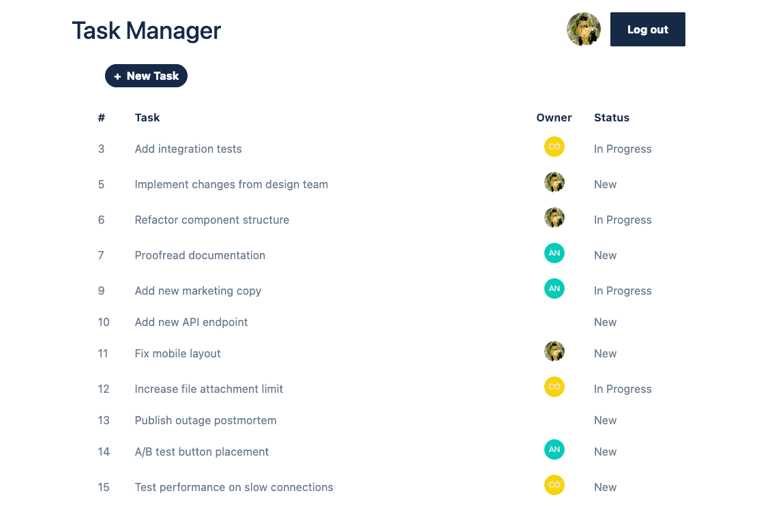Image resolution: width=757 pixels, height=532 pixels.
Task: Click the Owner column header
Action: click(554, 117)
